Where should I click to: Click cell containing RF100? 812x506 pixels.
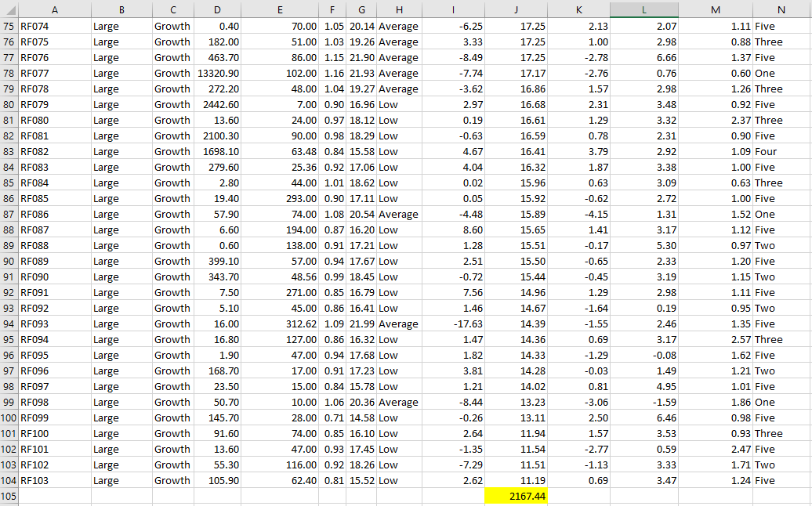[55, 434]
